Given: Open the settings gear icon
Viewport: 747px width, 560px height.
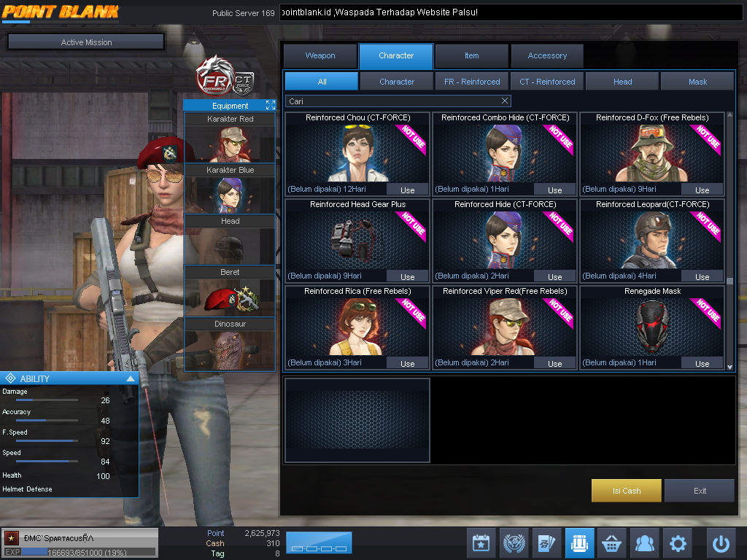Looking at the screenshot, I should [x=678, y=542].
